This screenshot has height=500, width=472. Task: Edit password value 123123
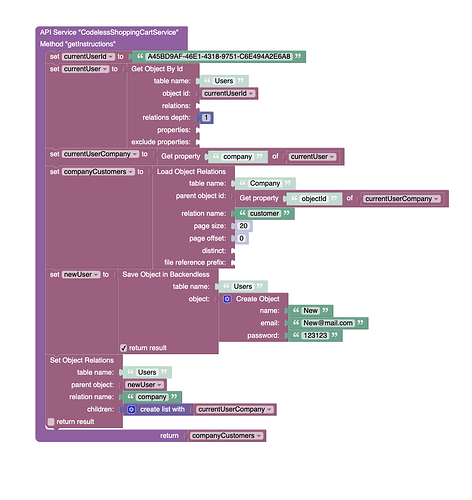pyautogui.click(x=315, y=335)
